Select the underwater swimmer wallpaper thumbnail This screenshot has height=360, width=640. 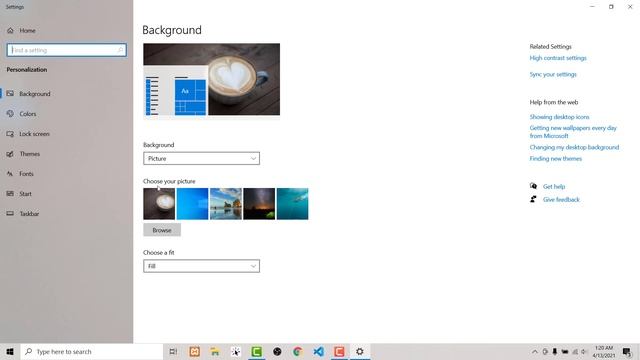pyautogui.click(x=293, y=204)
